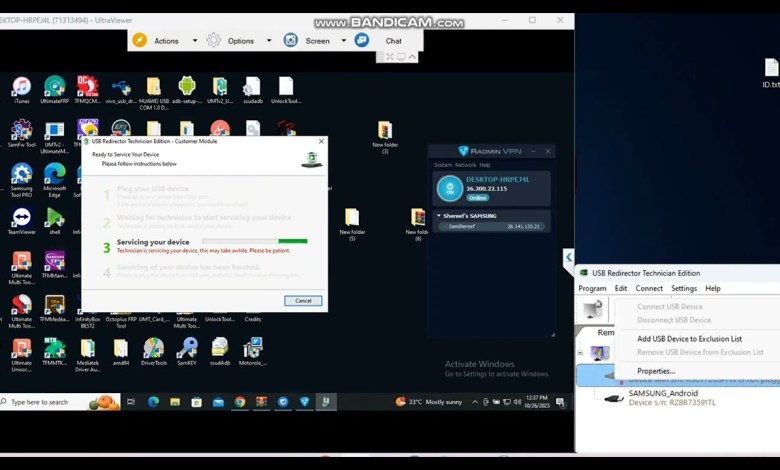Open the vivo_usb_dr desktop icon
Screen dimensions: 780x470
[121, 90]
